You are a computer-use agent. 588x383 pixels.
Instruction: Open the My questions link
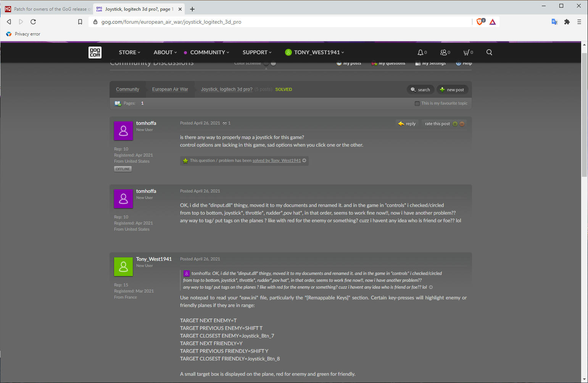click(x=388, y=63)
